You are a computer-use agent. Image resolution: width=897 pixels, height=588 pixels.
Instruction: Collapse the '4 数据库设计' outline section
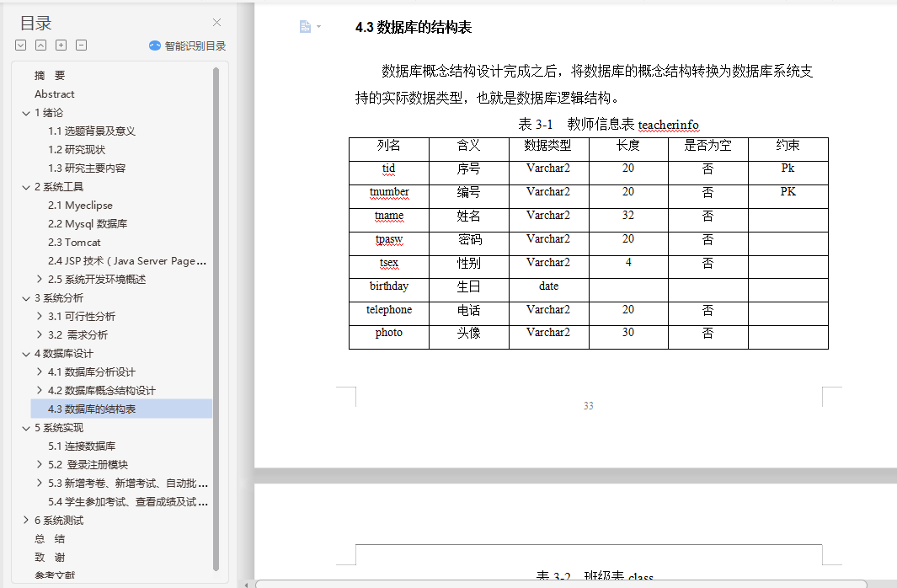click(x=26, y=354)
